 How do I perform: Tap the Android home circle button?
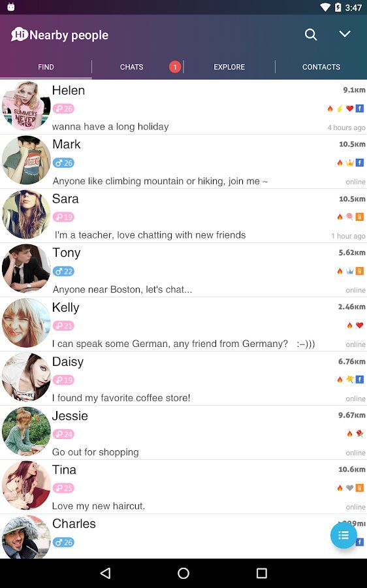pos(183,573)
